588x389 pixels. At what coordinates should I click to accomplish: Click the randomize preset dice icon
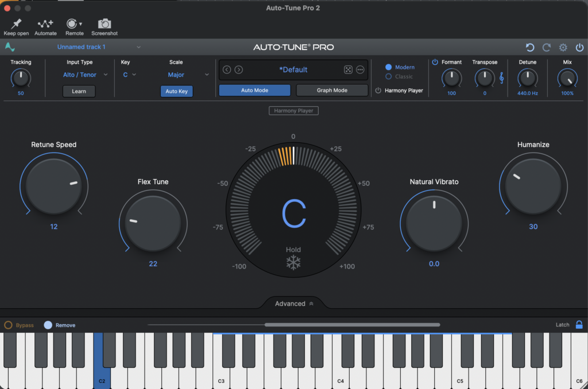click(x=348, y=69)
